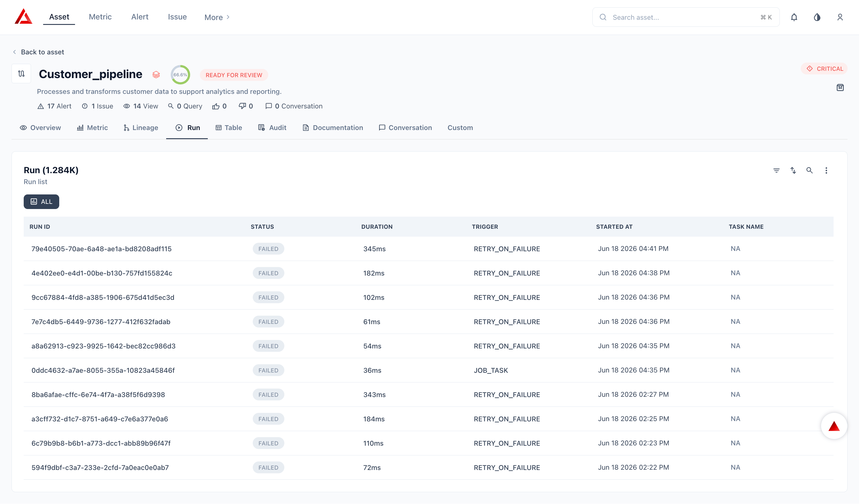Screen dimensions: 860x504
Task: Open the Audit tab
Action: (x=272, y=128)
